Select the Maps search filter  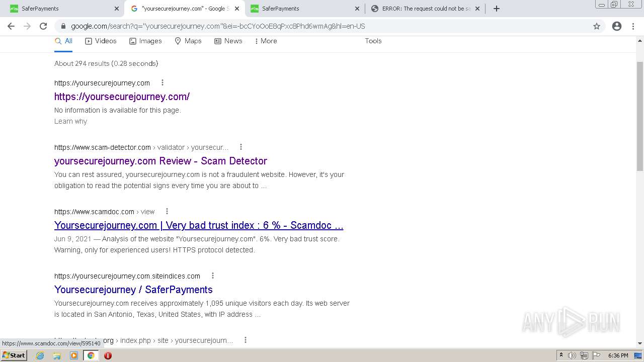[x=188, y=41]
